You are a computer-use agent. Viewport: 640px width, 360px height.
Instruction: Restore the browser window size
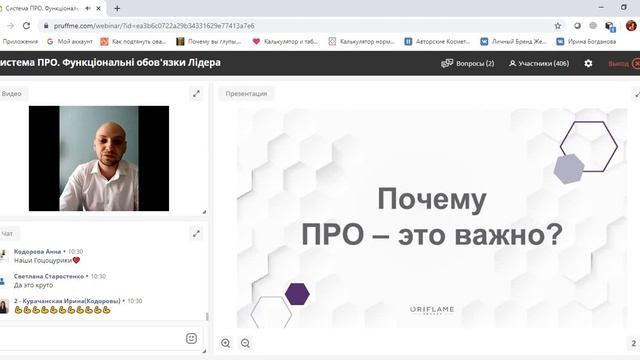pyautogui.click(x=624, y=7)
